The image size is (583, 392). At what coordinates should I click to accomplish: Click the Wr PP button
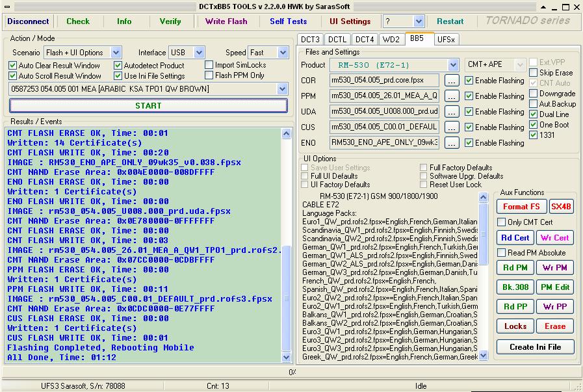[x=555, y=306]
